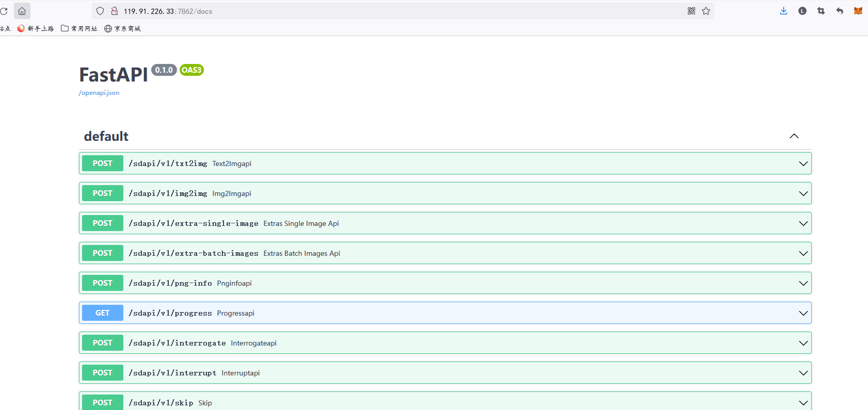The width and height of the screenshot is (868, 410).
Task: Open the MetaMask fox extension icon
Action: (x=858, y=11)
